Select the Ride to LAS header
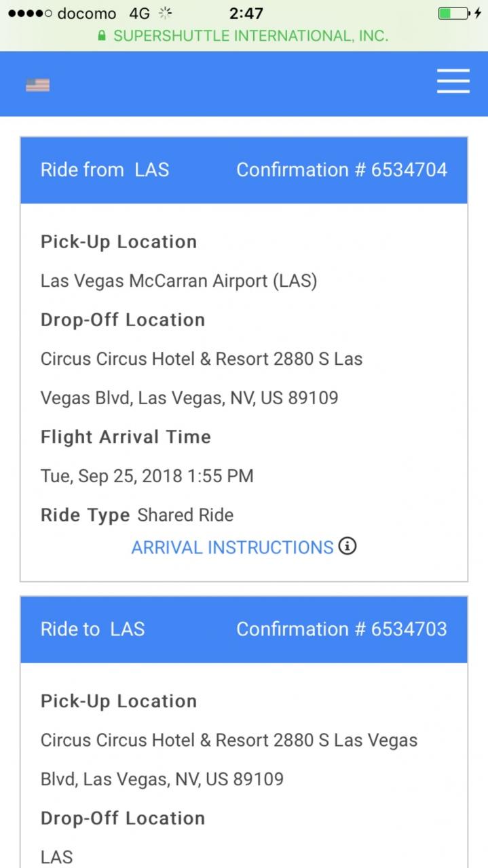This screenshot has width=488, height=868. 92,629
